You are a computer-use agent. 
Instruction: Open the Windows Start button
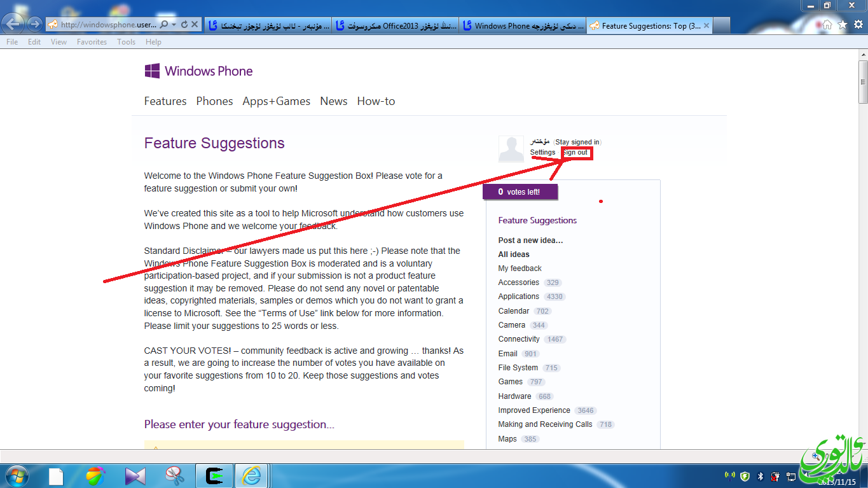[x=16, y=475]
